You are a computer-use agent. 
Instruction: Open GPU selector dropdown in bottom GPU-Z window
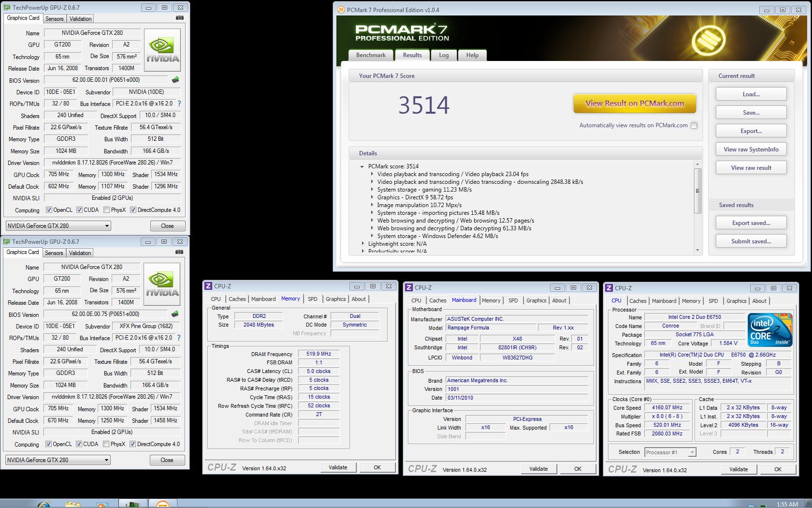58,460
